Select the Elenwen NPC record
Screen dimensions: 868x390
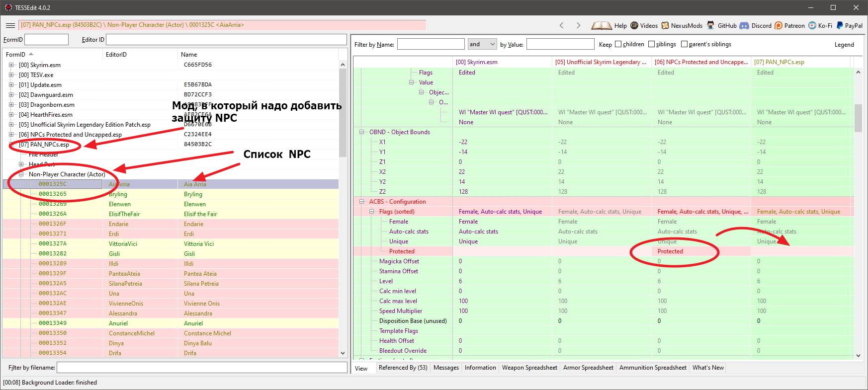click(x=119, y=204)
